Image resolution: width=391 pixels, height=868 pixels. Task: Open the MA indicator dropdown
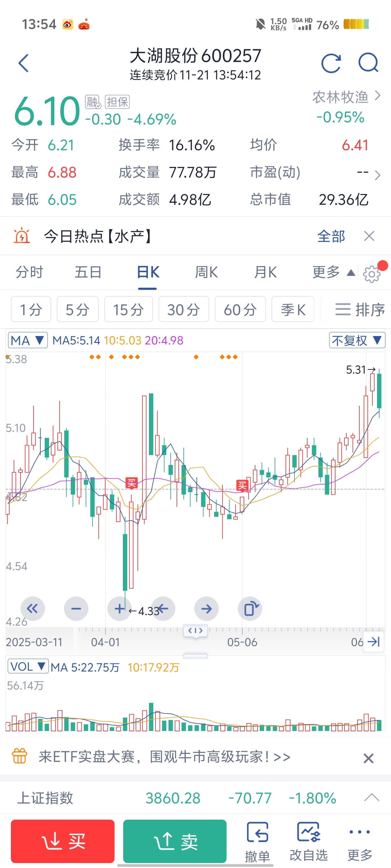click(28, 340)
